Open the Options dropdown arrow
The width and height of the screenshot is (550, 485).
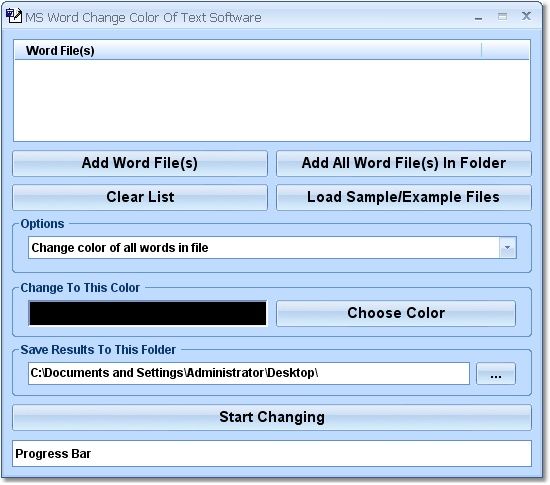click(508, 248)
